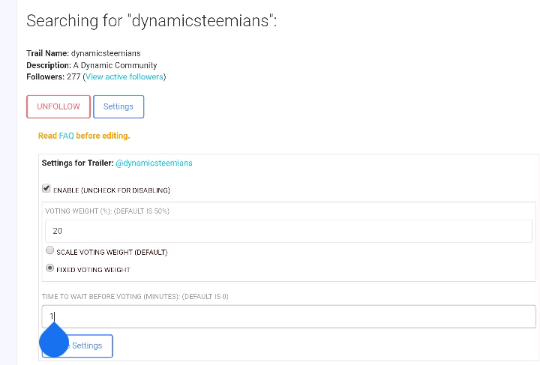This screenshot has width=540, height=365.
Task: Click the 'Scale Voting Weight (Default)' label text
Action: pos(112,252)
